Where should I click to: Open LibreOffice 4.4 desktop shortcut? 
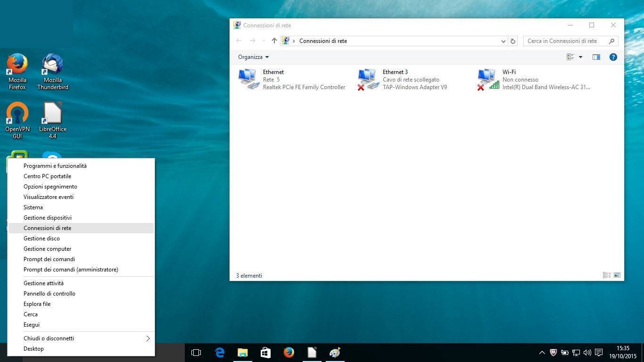click(53, 120)
